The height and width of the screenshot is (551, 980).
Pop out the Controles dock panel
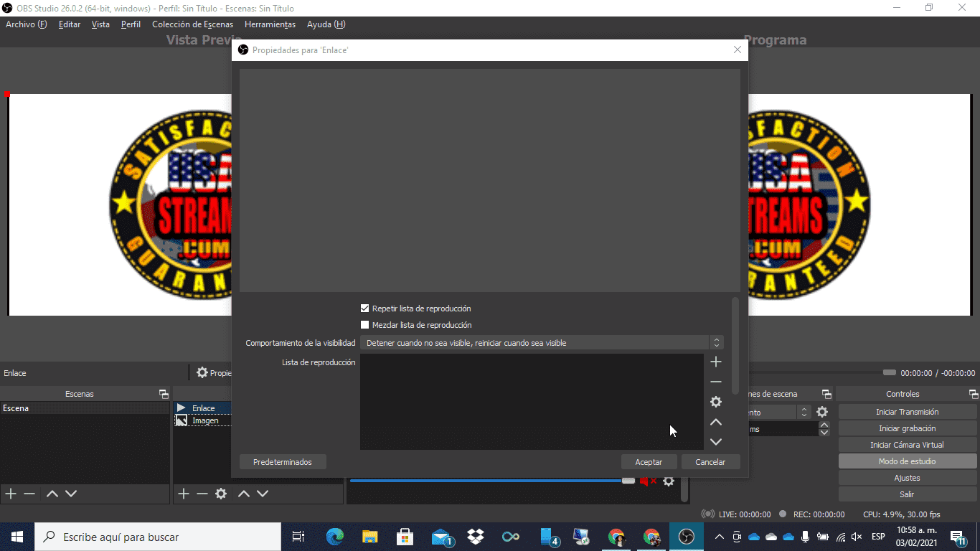pyautogui.click(x=973, y=394)
